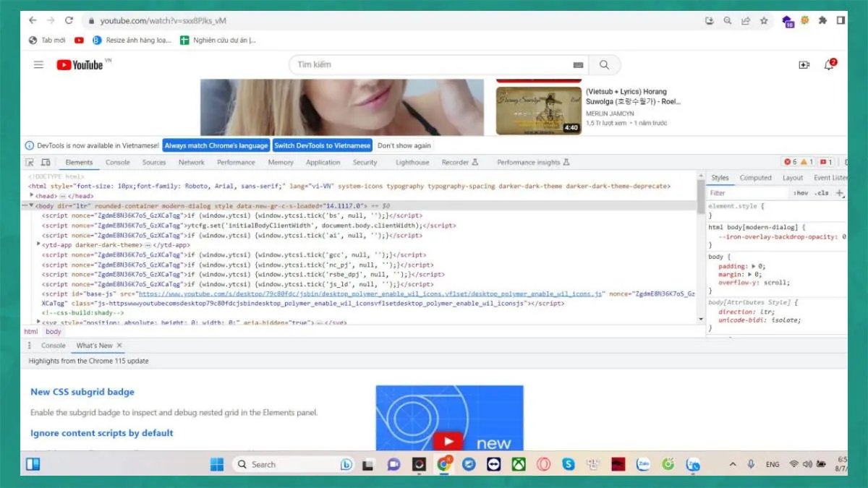Open the Chrome browser from the taskbar
The height and width of the screenshot is (488, 868).
444,464
